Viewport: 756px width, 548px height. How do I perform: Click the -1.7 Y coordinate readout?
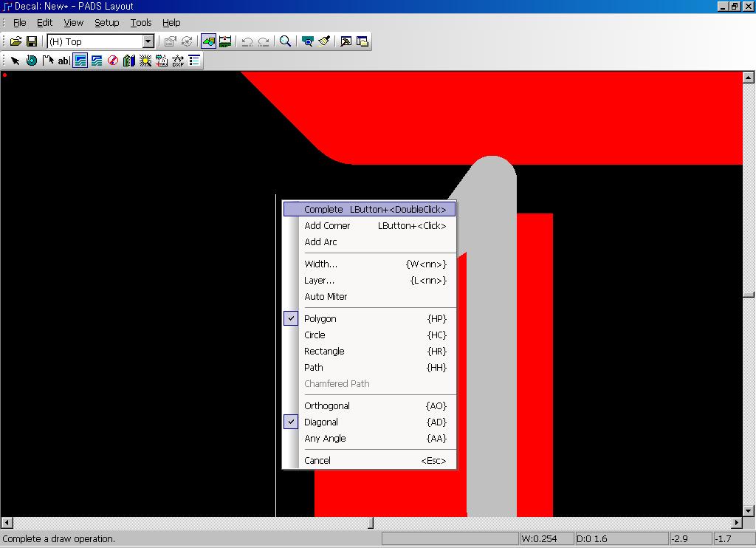tap(733, 539)
